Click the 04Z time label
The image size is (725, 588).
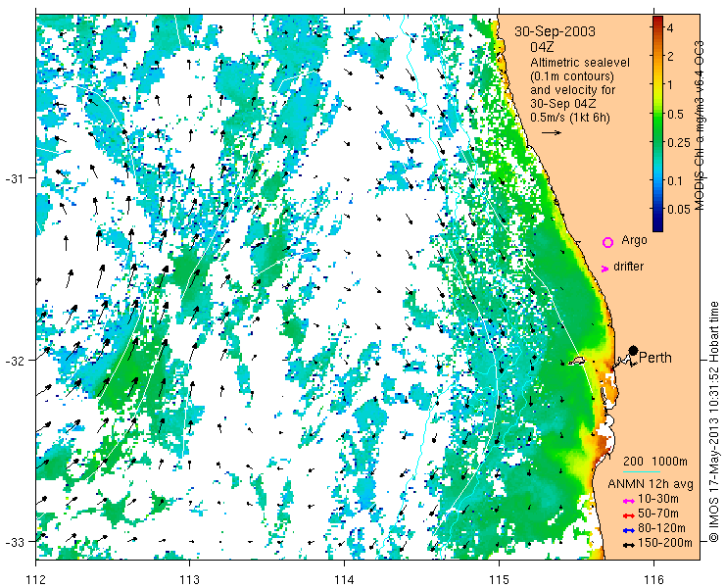(542, 47)
